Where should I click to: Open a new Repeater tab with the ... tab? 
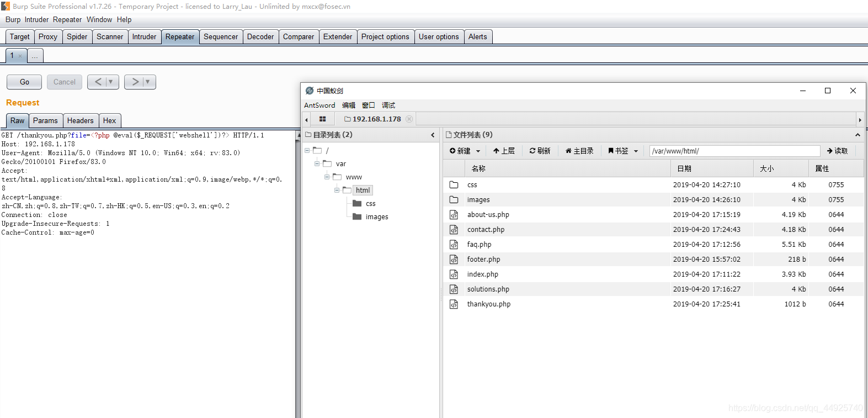[x=35, y=56]
